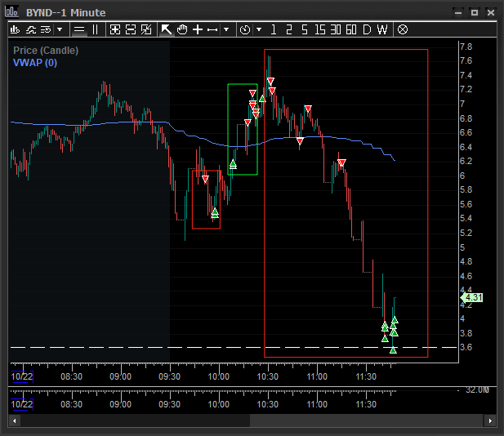Open the drawing tools dropdown arrow

click(226, 30)
